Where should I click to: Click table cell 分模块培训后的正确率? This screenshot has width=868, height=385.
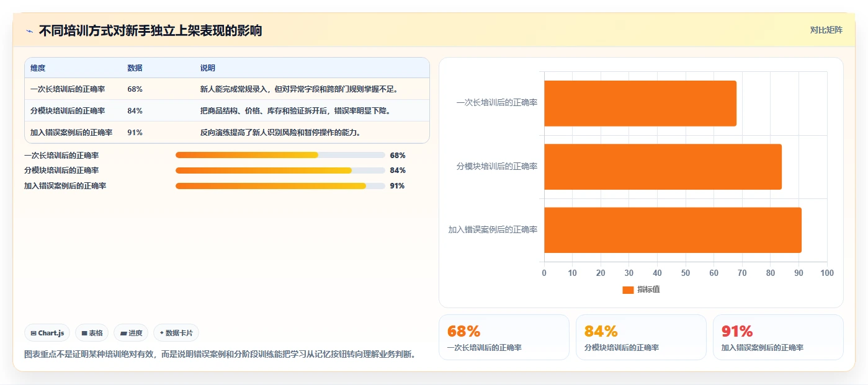(x=68, y=111)
